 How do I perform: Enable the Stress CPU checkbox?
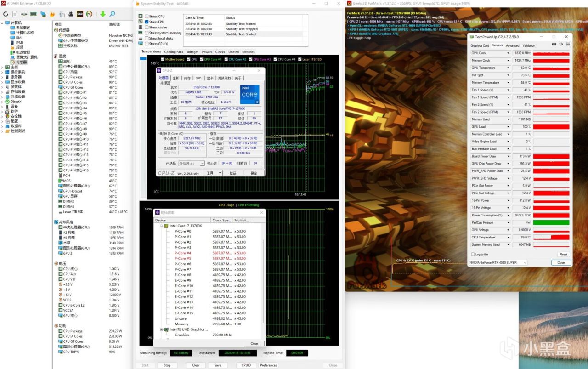[147, 16]
